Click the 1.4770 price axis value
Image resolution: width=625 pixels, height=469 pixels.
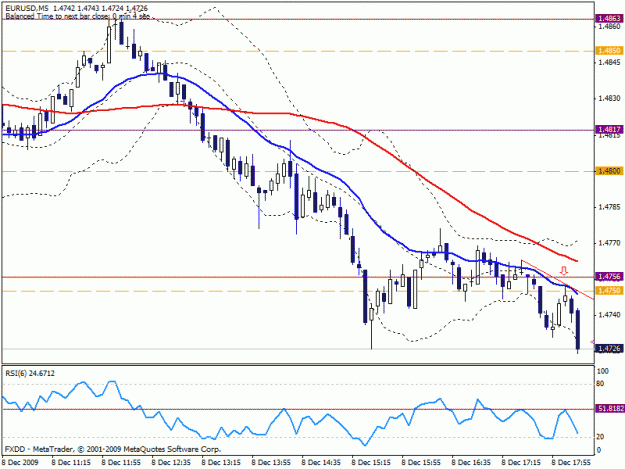click(x=609, y=243)
